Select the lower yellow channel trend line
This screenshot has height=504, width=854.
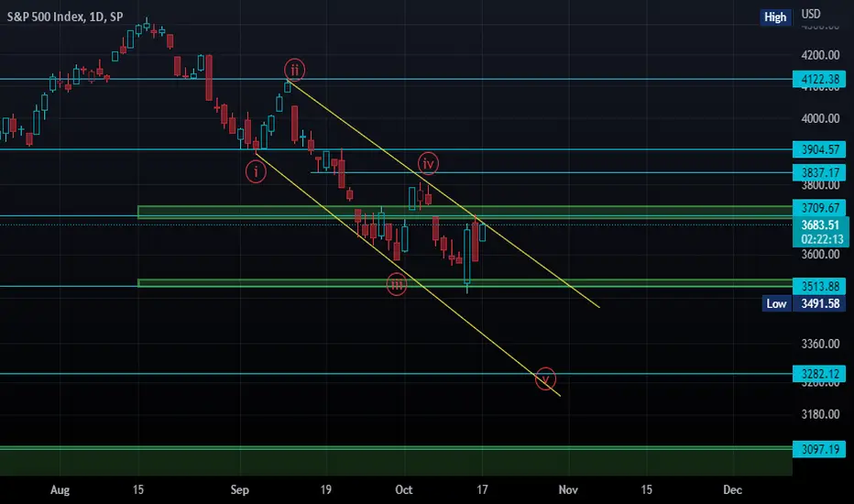[408, 275]
